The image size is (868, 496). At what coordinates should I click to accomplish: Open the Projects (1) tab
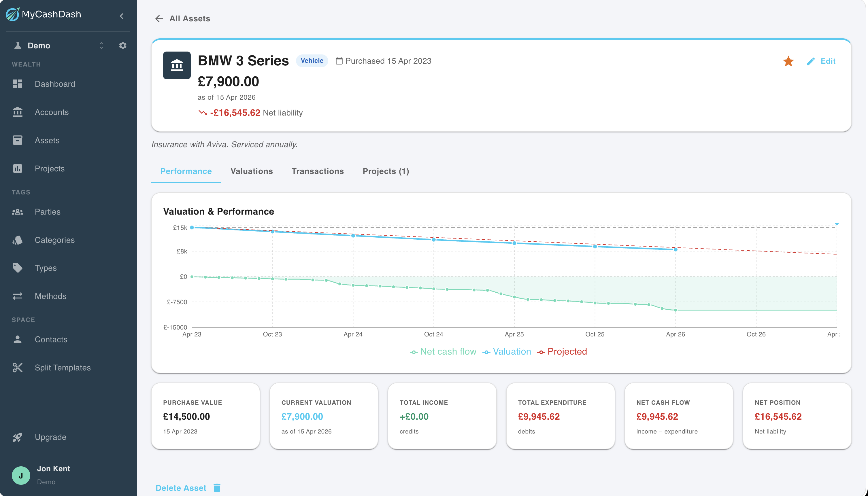(x=386, y=171)
